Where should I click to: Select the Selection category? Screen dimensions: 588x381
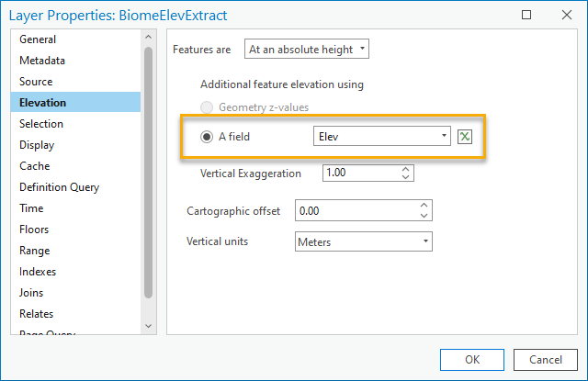coord(41,124)
